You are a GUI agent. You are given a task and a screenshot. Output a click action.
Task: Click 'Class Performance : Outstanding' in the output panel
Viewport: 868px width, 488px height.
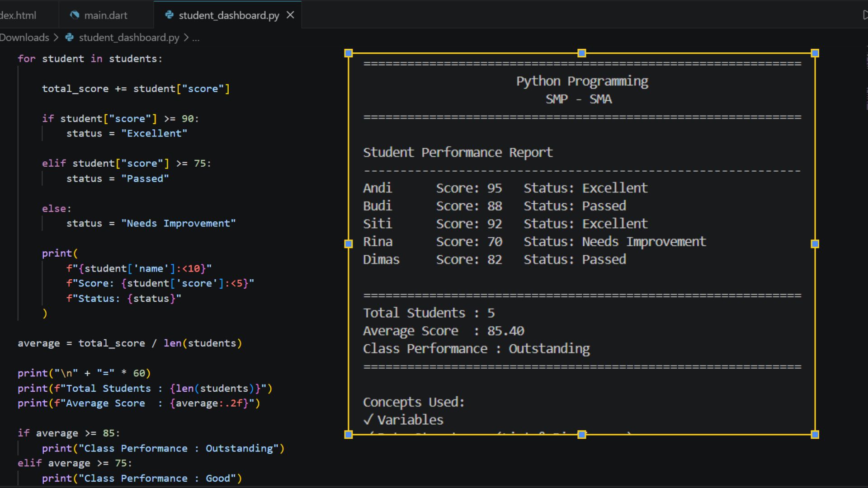(476, 349)
